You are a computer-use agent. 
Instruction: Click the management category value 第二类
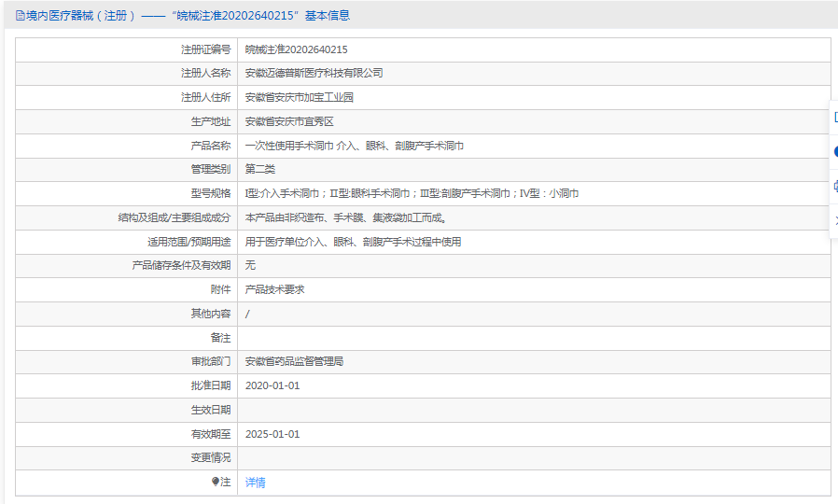pos(259,169)
